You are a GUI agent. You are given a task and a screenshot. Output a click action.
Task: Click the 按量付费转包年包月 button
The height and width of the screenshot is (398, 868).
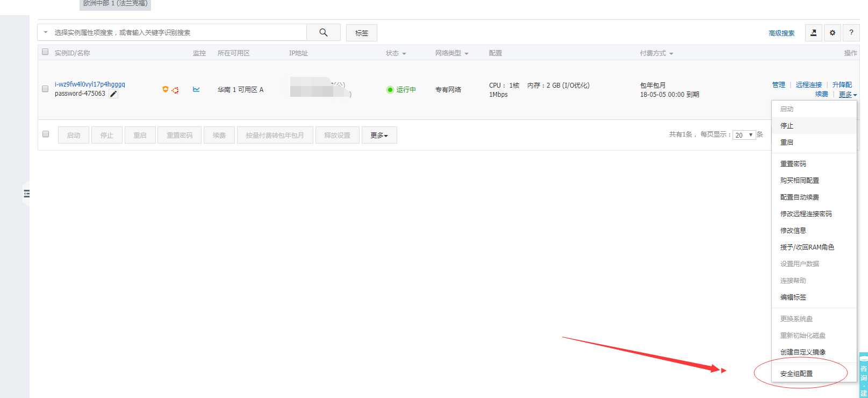[275, 135]
